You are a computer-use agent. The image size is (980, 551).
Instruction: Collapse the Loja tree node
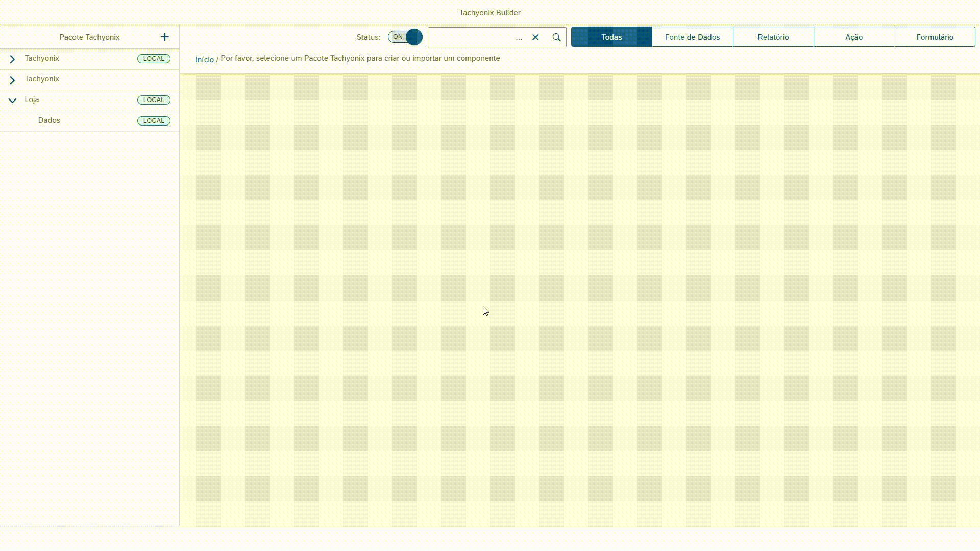pos(12,101)
